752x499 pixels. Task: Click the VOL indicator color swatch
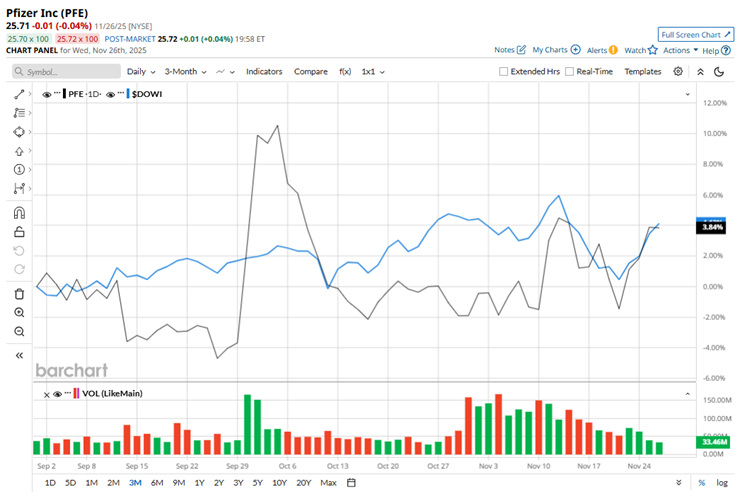pyautogui.click(x=76, y=394)
